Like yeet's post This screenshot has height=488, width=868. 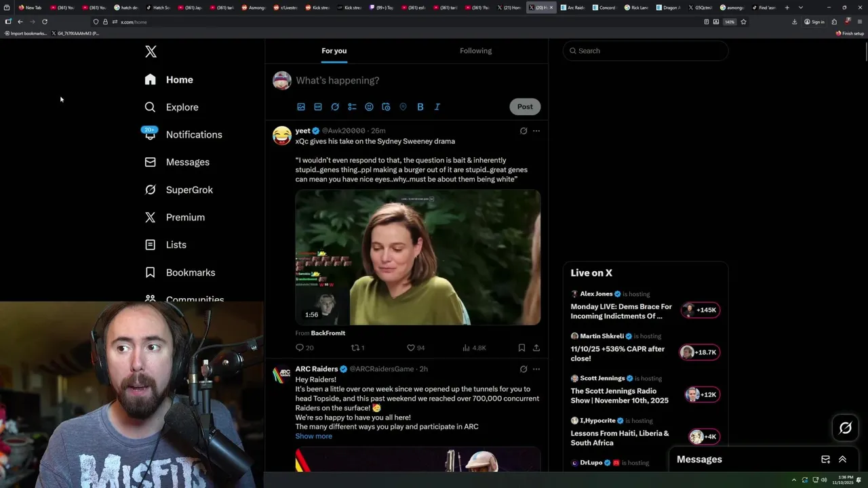coord(415,348)
